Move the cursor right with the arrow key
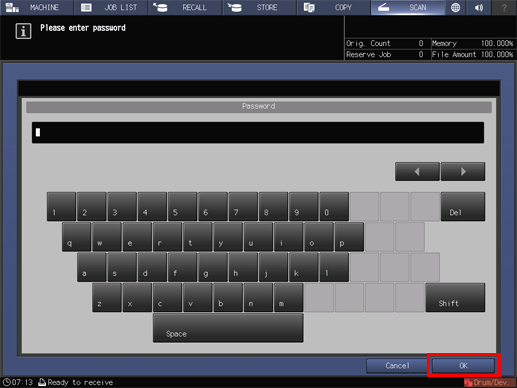 pos(463,172)
